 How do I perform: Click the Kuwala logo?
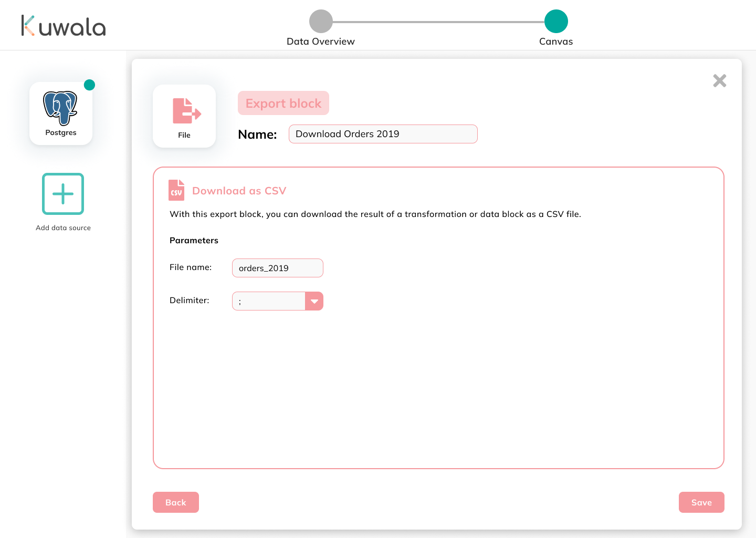click(62, 25)
